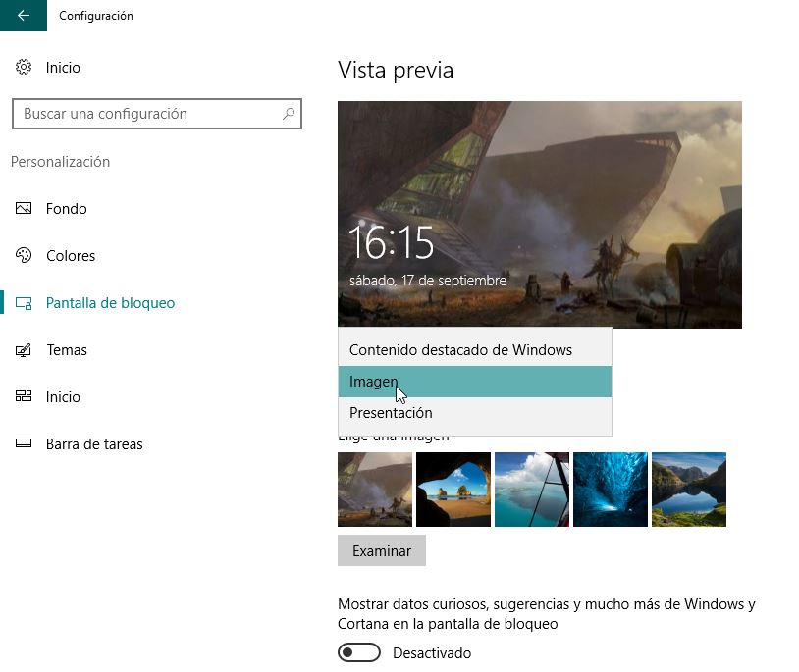
Task: Click the Temas brush icon
Action: click(24, 350)
